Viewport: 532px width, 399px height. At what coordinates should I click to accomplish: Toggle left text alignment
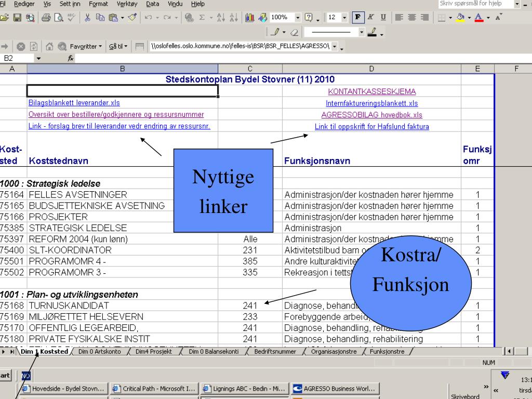[399, 17]
